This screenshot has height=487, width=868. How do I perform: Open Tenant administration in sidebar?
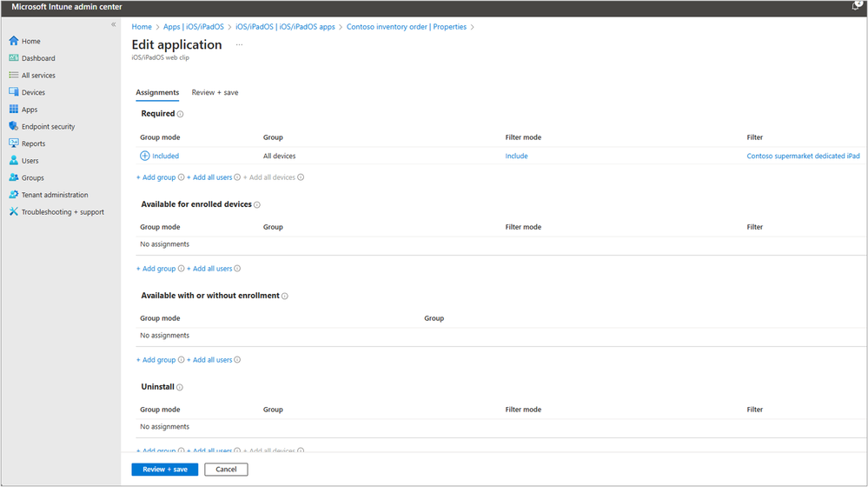(x=55, y=195)
